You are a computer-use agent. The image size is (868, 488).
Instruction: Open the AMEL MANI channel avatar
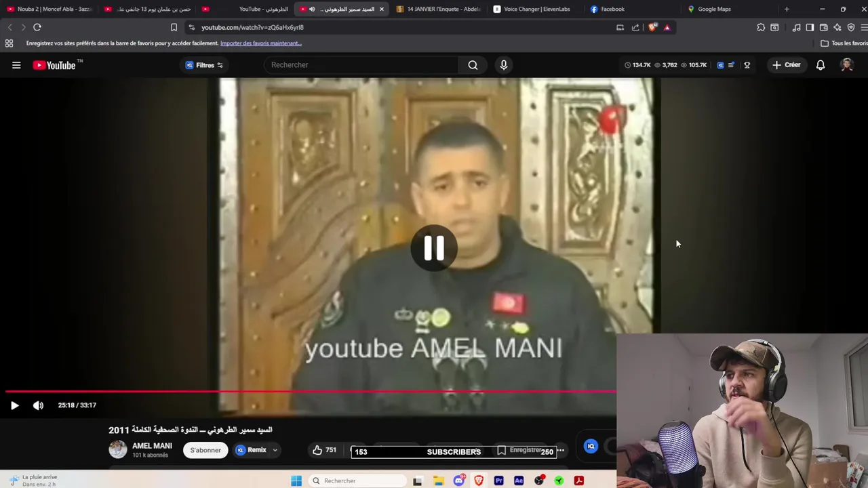pyautogui.click(x=118, y=449)
